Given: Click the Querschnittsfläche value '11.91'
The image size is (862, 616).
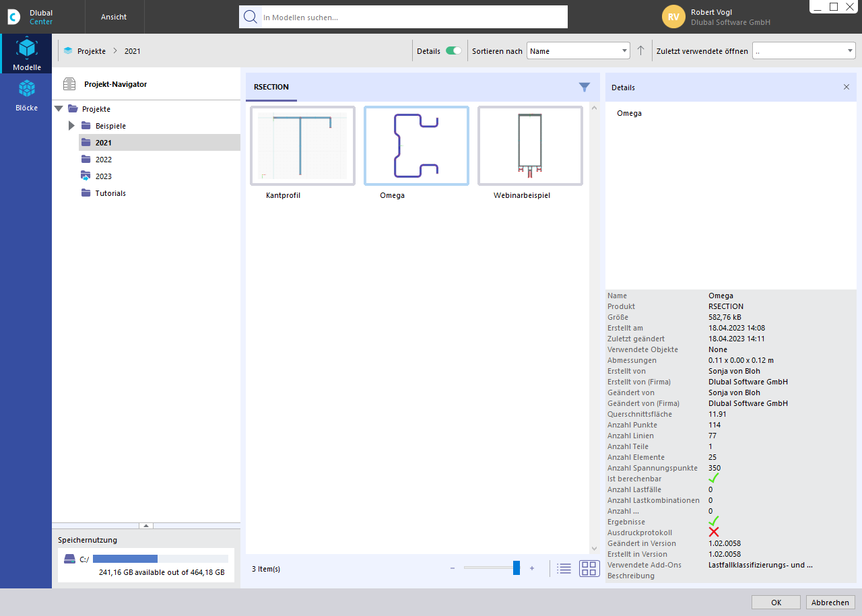Looking at the screenshot, I should pos(718,414).
